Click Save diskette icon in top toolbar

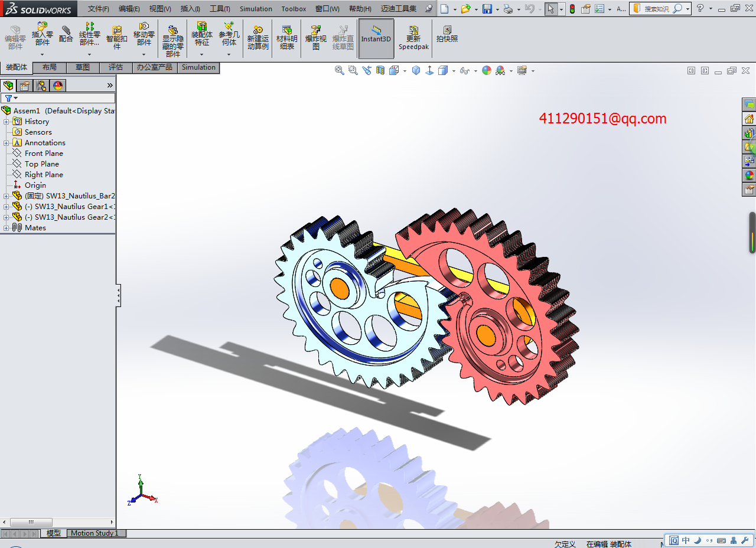[487, 9]
